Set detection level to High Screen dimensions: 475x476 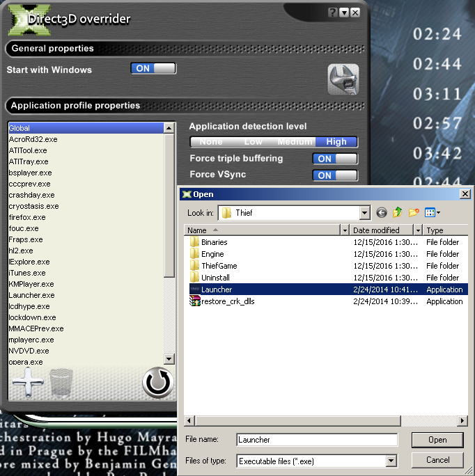tap(336, 142)
